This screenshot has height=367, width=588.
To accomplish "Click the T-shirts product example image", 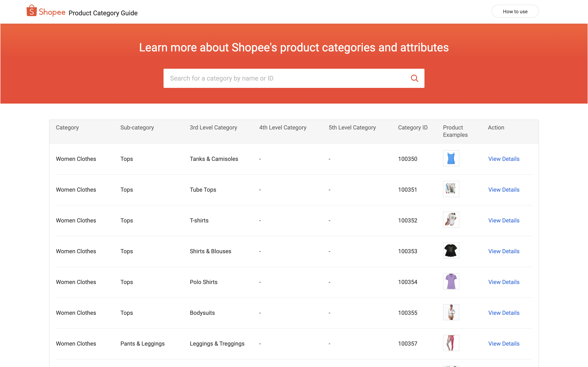I will click(451, 220).
